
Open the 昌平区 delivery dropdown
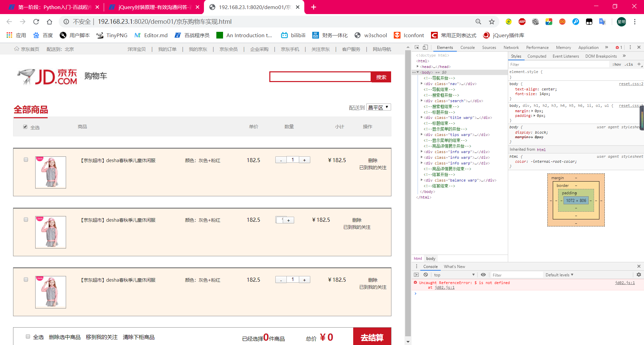click(379, 107)
